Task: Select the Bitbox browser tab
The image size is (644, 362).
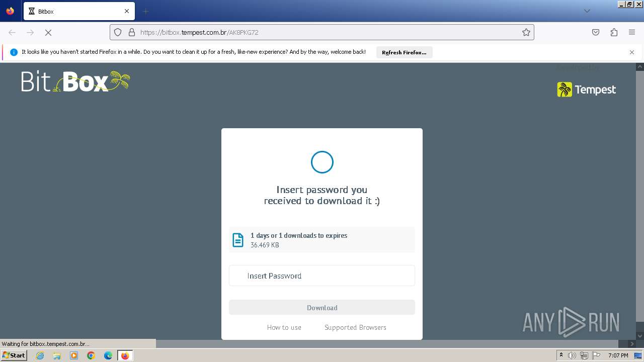Action: coord(79,11)
